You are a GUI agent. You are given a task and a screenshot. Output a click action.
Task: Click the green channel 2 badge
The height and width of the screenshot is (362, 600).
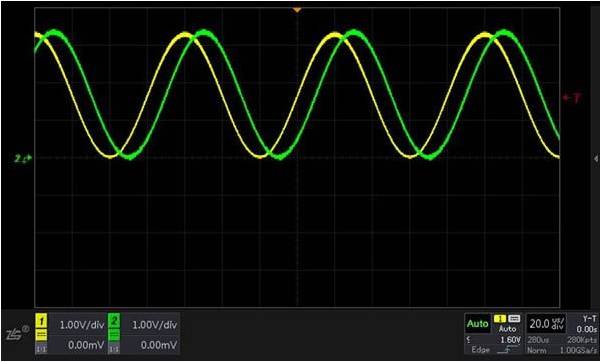pos(114,321)
